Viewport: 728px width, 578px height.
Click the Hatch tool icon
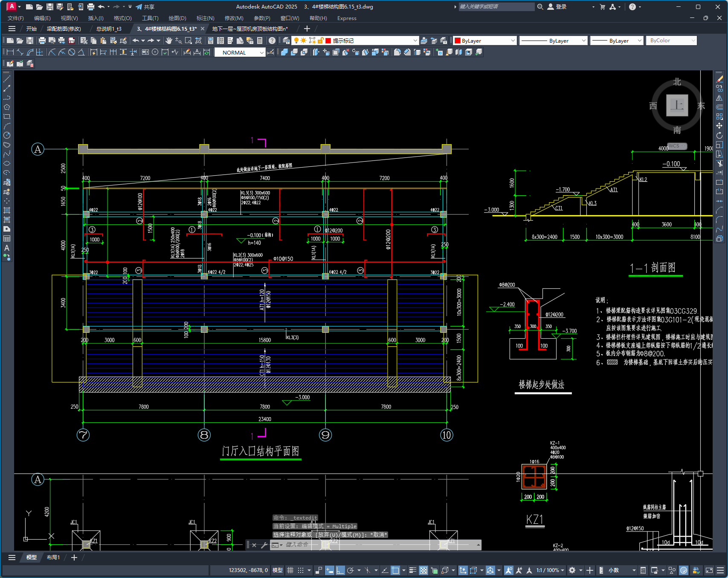click(x=7, y=210)
